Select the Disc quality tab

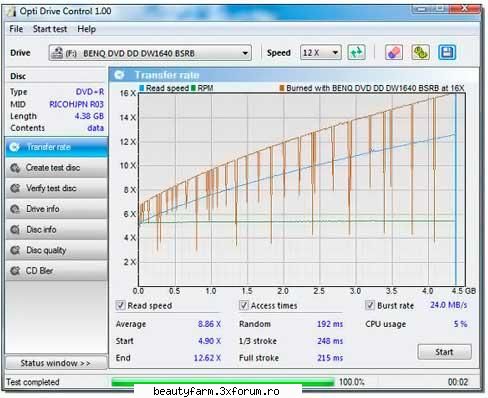pos(57,250)
